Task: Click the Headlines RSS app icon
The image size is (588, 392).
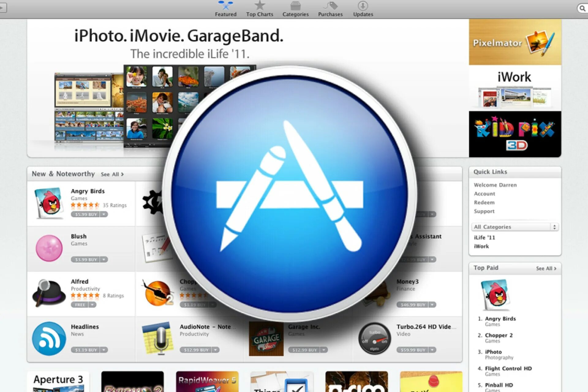Action: [49, 338]
